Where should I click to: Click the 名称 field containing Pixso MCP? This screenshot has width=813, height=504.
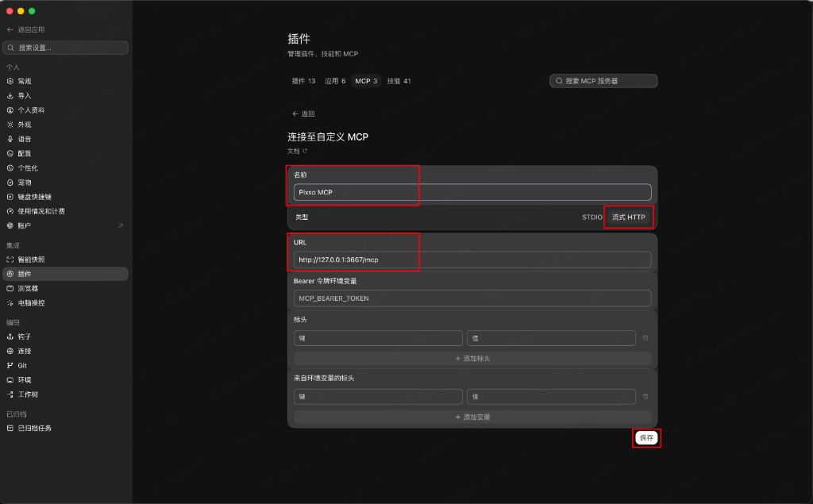[472, 192]
